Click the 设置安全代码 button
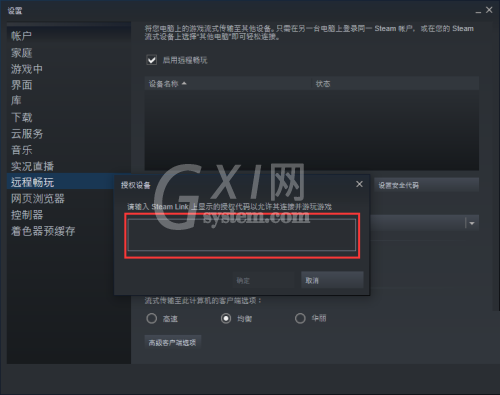Screen dimensions: 500x395 tap(426, 185)
